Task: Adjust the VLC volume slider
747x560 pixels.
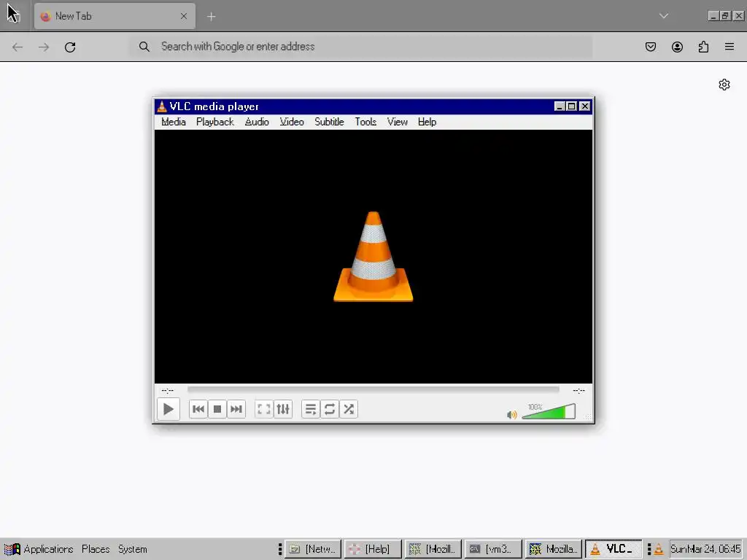Action: click(549, 411)
